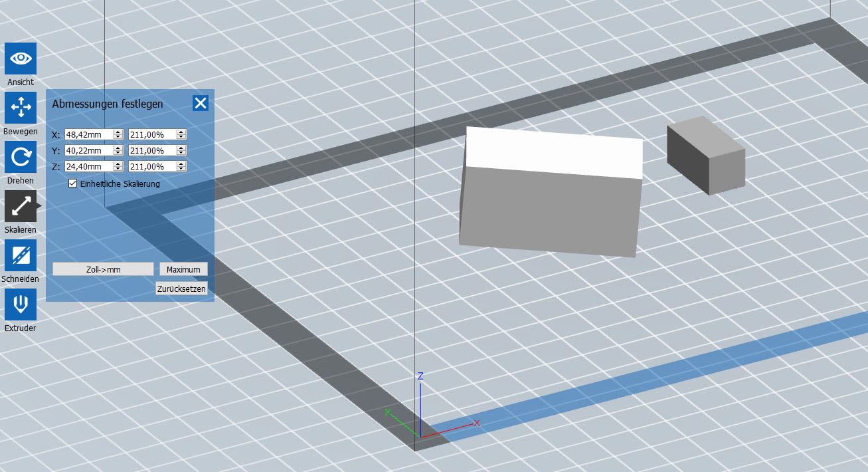Click the Zoll->mm conversion button
The width and height of the screenshot is (868, 472).
[103, 269]
